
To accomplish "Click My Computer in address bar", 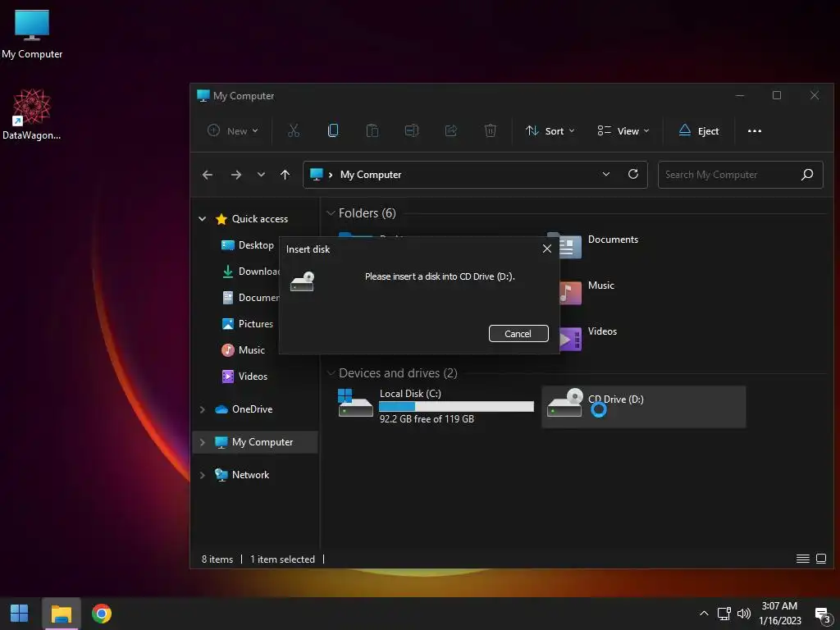I will 371,175.
